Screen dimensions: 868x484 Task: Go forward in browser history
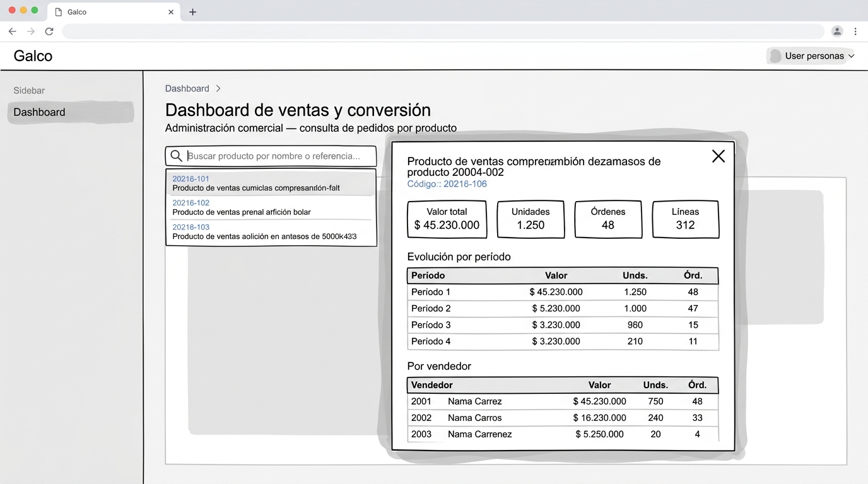[30, 31]
